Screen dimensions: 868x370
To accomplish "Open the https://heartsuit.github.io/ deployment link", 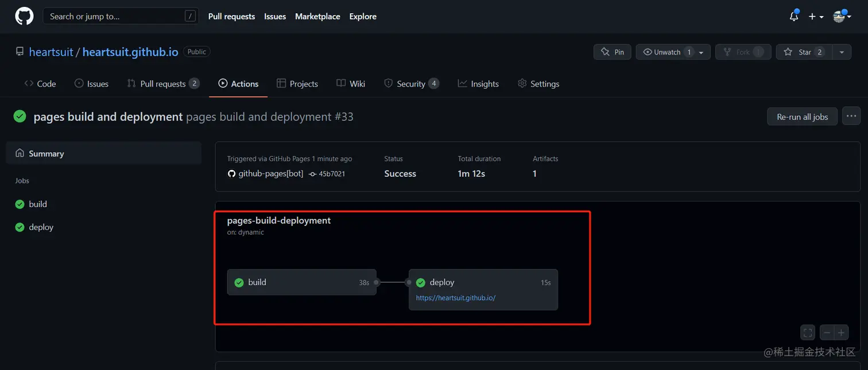I will pyautogui.click(x=456, y=298).
